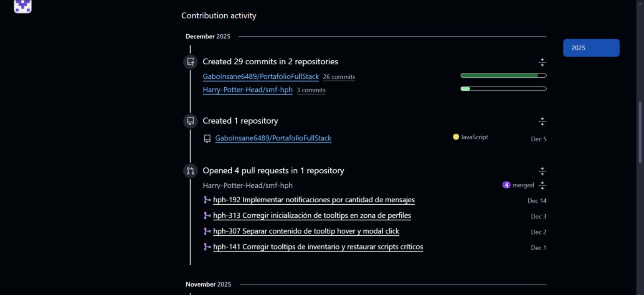This screenshot has width=644, height=295.
Task: Click the pull request icon beside hph-141
Action: point(207,247)
